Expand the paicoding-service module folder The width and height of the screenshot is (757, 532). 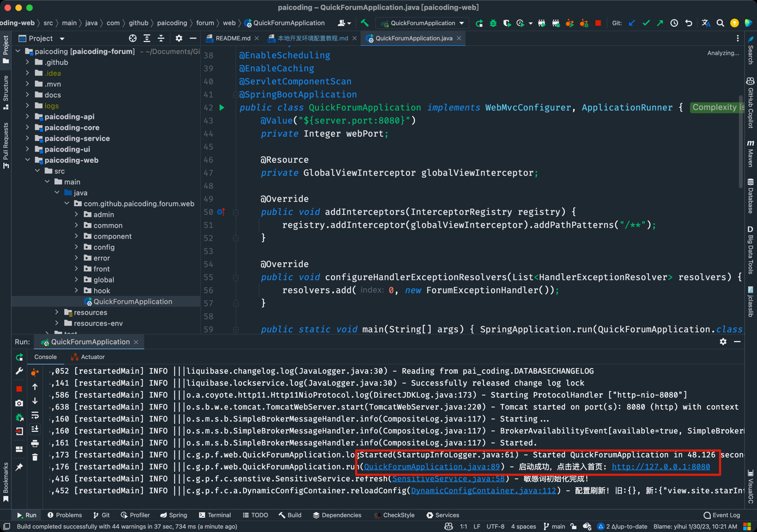27,138
